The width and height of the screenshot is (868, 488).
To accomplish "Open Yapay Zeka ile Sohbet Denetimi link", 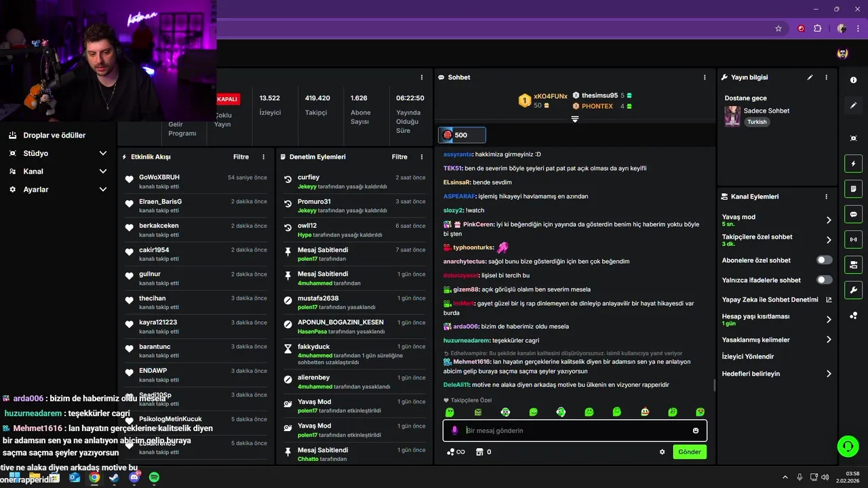I will click(777, 300).
